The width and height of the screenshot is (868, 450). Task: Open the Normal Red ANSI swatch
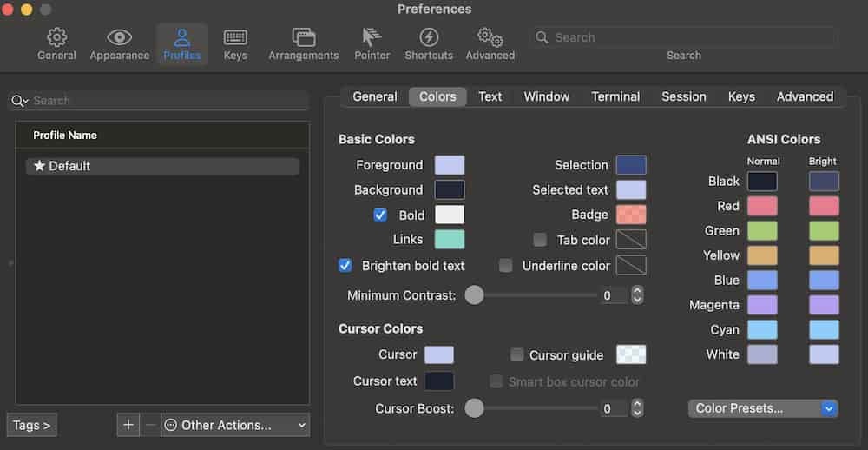pos(762,206)
